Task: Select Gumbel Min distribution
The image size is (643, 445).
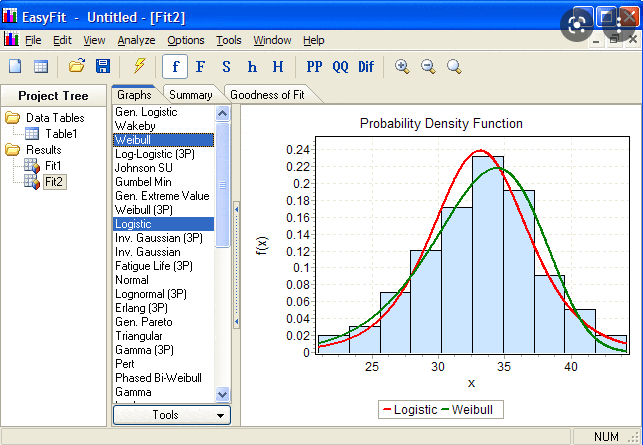Action: (x=163, y=182)
